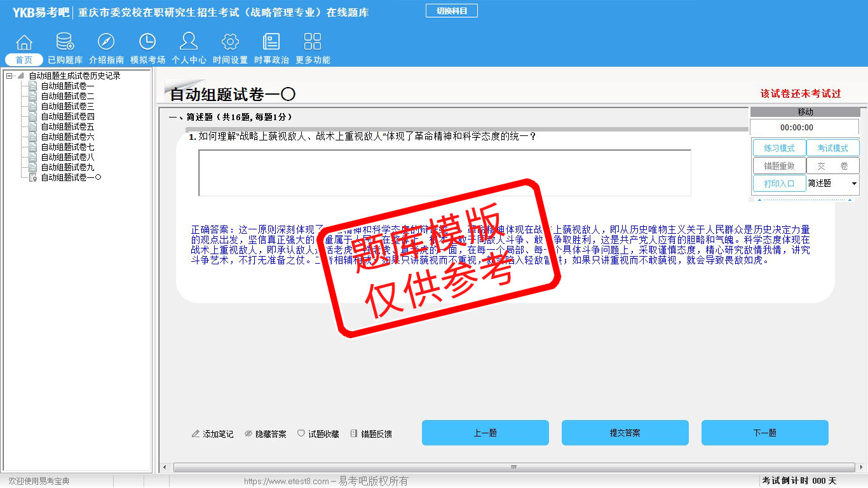Switch to 考试模式 exam mode
This screenshot has height=488, width=868.
(x=832, y=148)
